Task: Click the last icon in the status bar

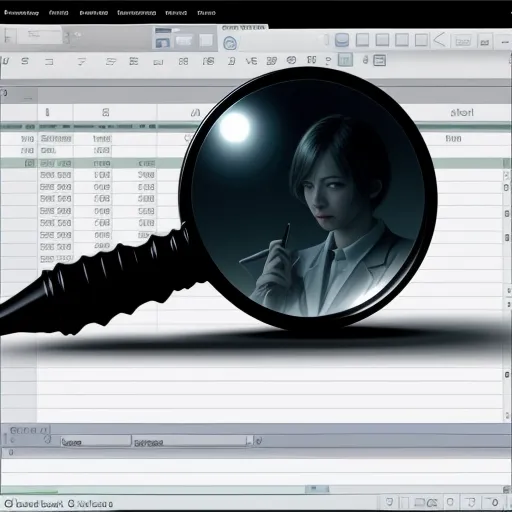Action: click(x=495, y=502)
